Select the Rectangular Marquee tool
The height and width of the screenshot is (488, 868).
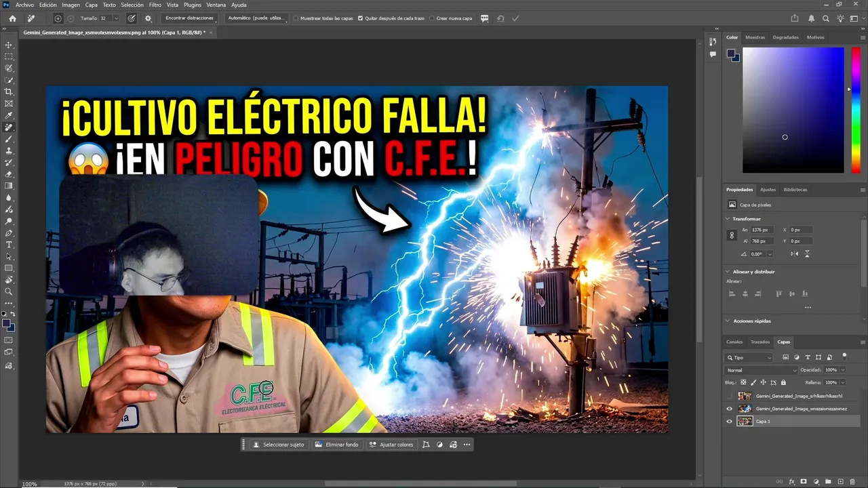coord(9,56)
